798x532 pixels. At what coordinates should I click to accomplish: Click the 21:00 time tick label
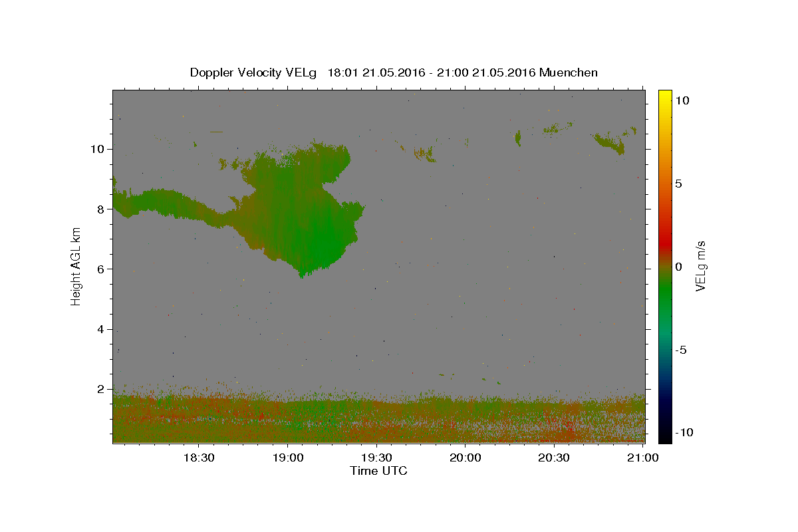[x=643, y=458]
